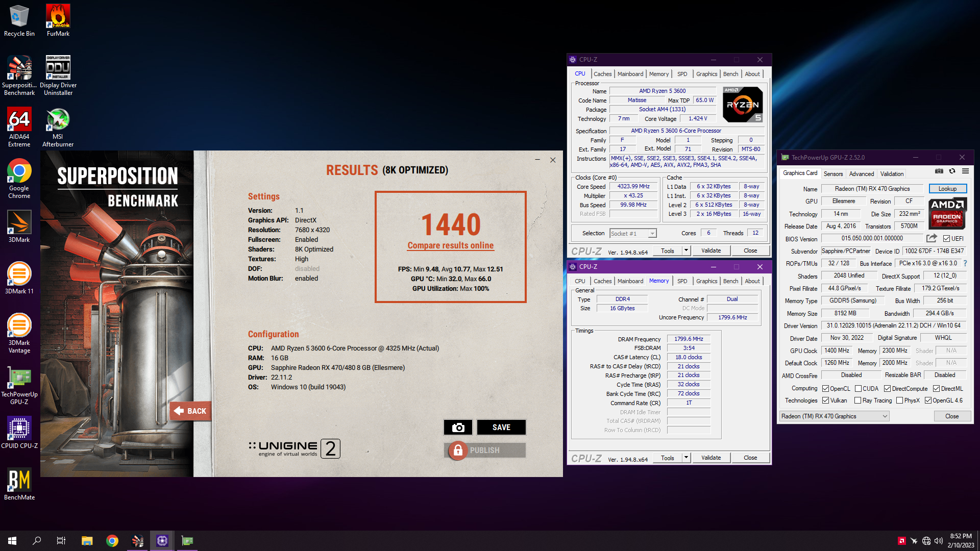Image resolution: width=980 pixels, height=551 pixels.
Task: Click the Compare results online link
Action: point(450,245)
